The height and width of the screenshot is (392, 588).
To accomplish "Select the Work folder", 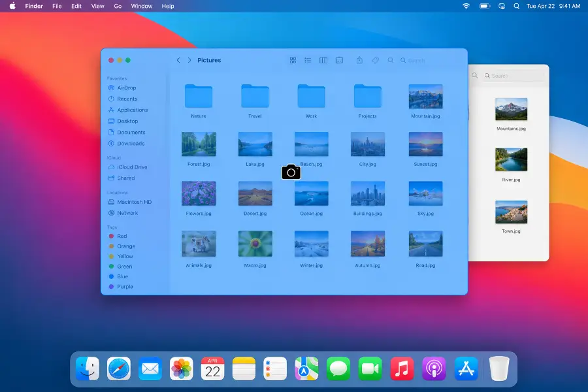I will point(311,96).
